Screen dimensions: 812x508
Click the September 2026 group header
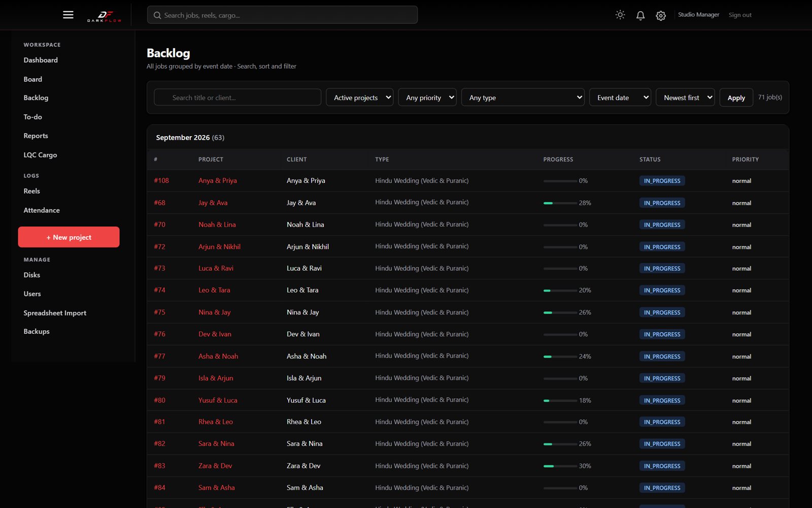tap(190, 138)
